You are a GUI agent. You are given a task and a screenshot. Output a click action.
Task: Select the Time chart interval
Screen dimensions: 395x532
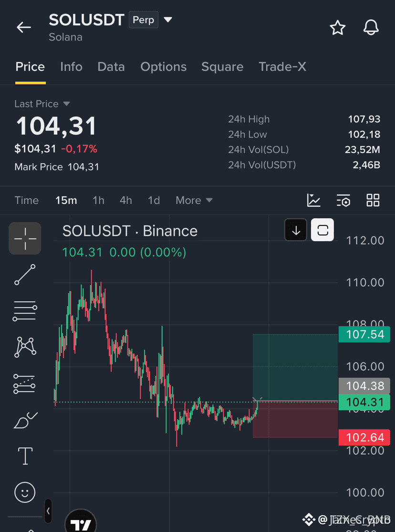click(x=26, y=200)
